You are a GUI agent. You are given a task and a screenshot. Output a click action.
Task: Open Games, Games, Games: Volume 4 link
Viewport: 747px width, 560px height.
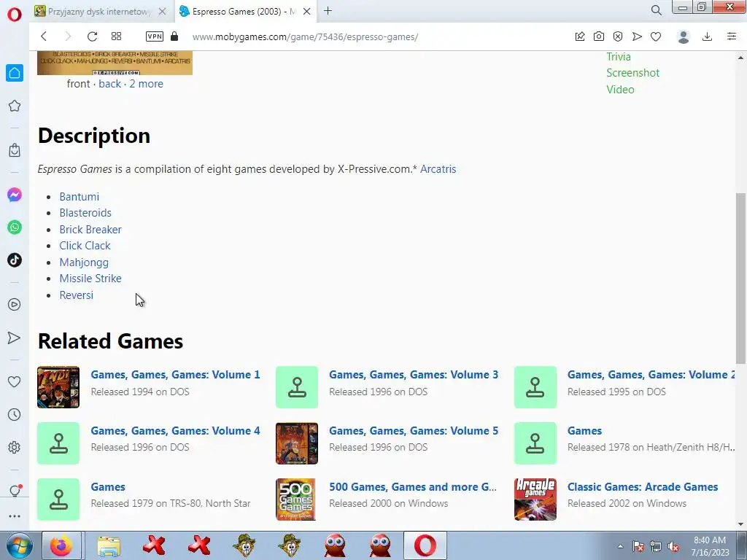point(175,431)
